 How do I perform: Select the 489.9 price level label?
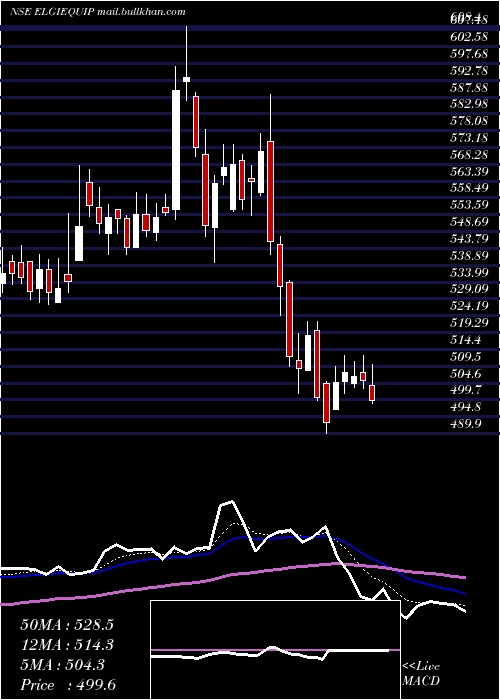click(x=466, y=424)
